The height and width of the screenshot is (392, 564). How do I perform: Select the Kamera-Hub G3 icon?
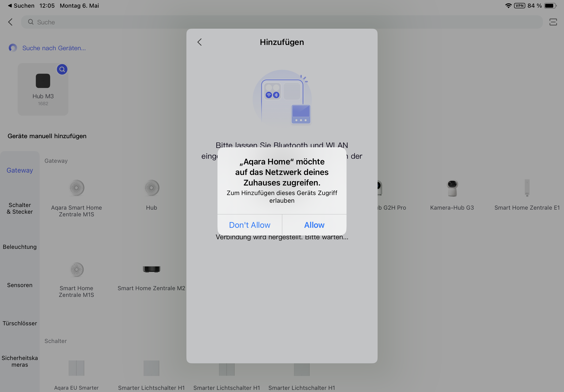tap(452, 188)
